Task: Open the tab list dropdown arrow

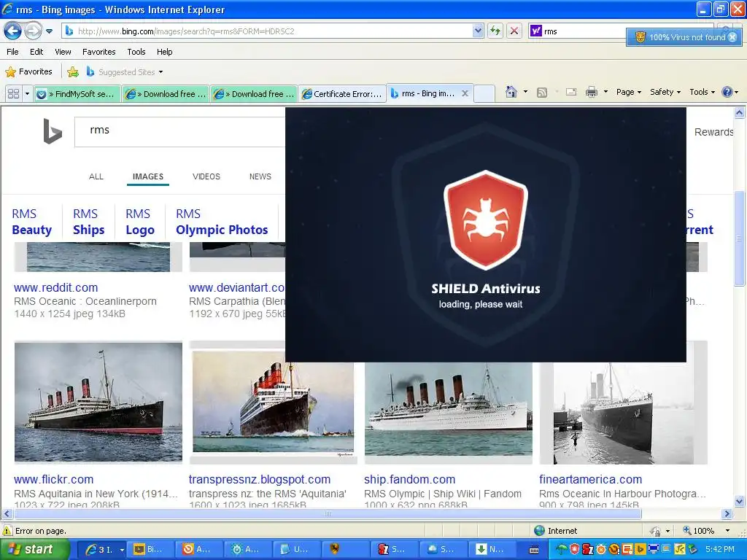Action: tap(27, 94)
